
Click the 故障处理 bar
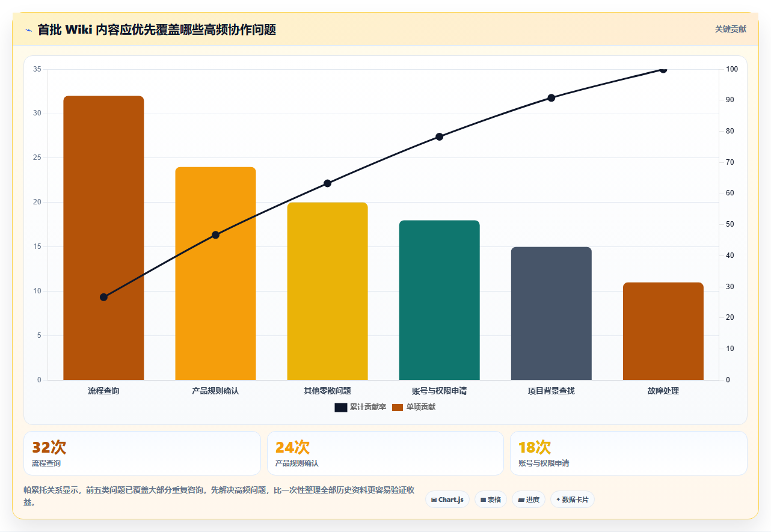(x=663, y=331)
